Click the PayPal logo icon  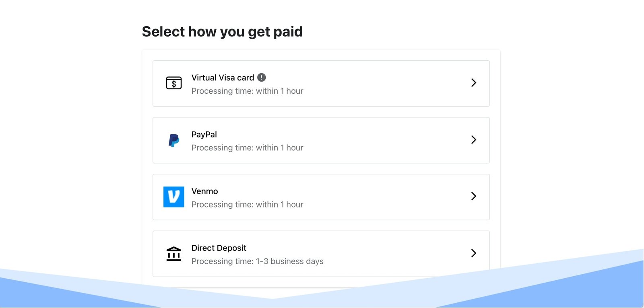(x=174, y=140)
